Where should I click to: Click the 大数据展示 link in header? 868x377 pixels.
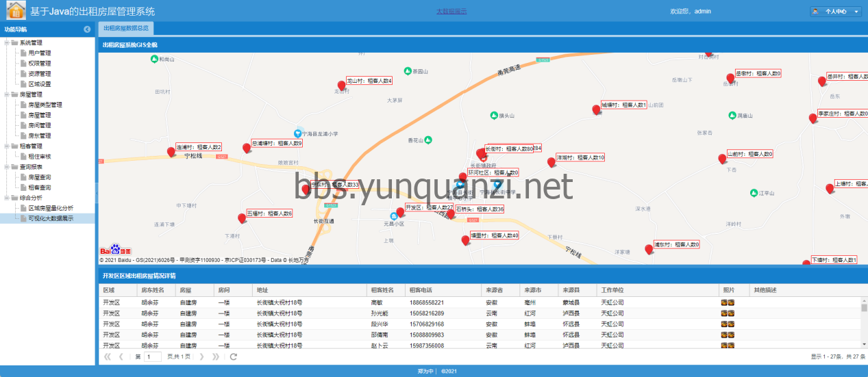(451, 11)
